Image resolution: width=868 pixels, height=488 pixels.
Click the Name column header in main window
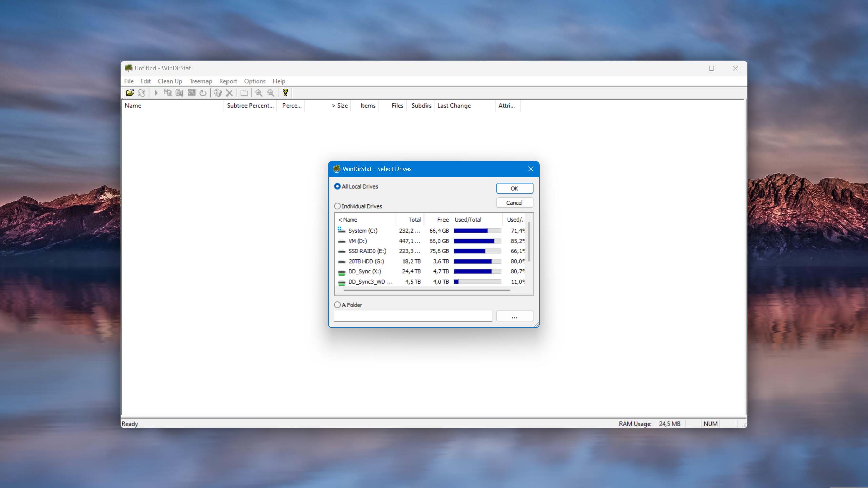pyautogui.click(x=172, y=106)
